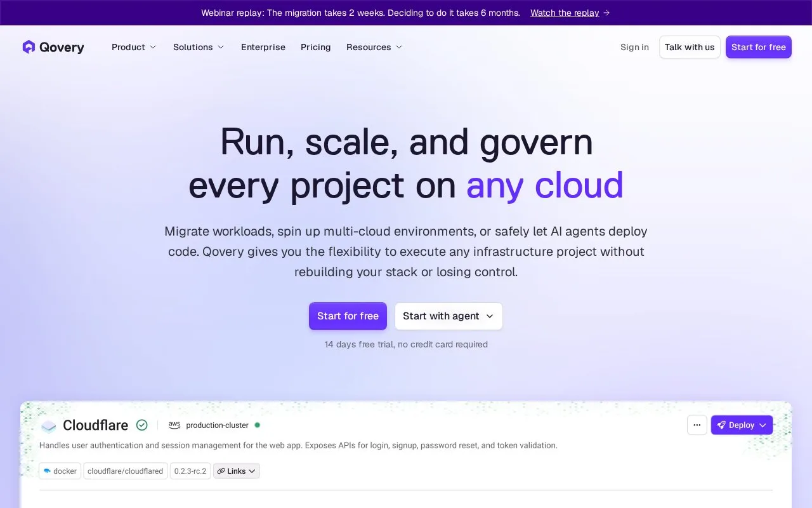The height and width of the screenshot is (508, 812).
Task: Open the Product dropdown menu
Action: (x=134, y=47)
